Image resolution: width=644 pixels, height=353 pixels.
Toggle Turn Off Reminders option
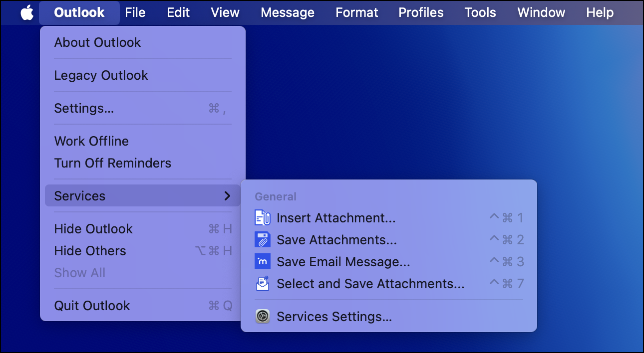click(x=112, y=163)
